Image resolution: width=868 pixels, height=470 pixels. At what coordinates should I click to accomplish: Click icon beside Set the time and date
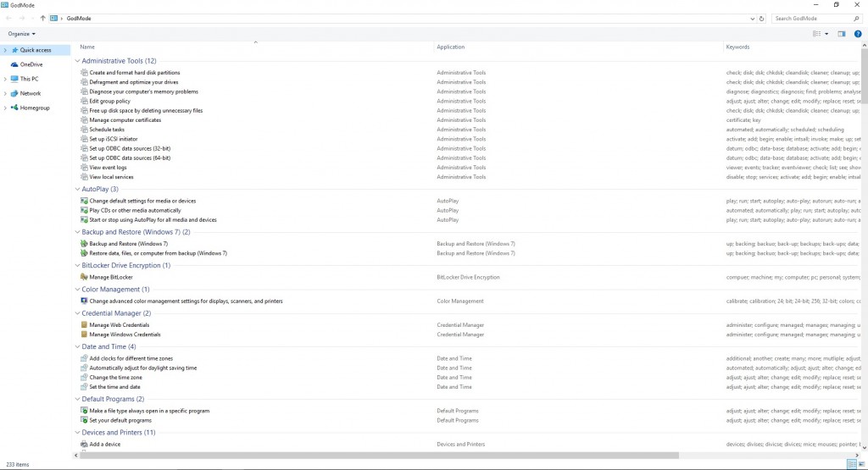click(x=84, y=387)
